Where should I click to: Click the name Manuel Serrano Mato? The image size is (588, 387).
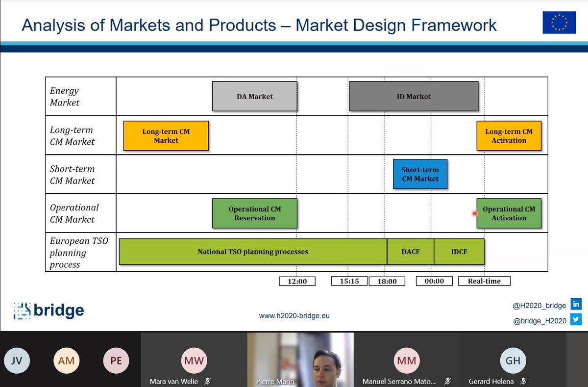tap(399, 381)
